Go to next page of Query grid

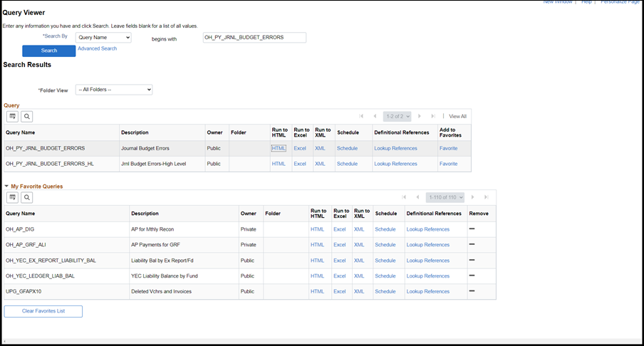[420, 116]
